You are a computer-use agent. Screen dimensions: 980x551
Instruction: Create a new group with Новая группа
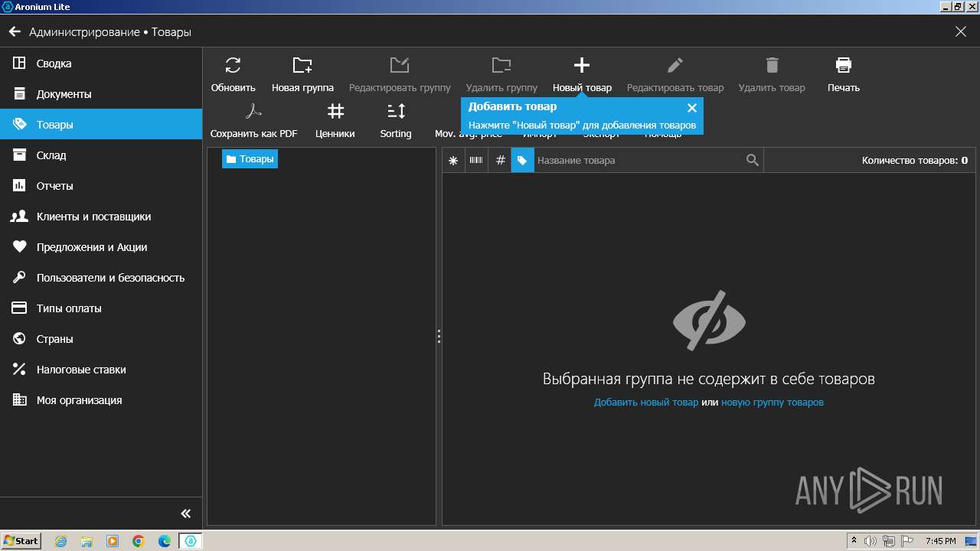(302, 74)
